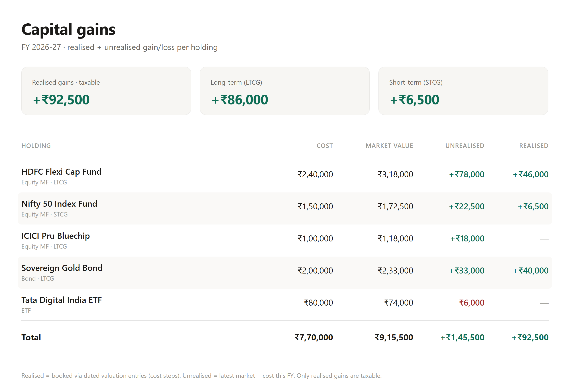Select the "Nifty 50 Index Fund" holding name

pos(59,204)
